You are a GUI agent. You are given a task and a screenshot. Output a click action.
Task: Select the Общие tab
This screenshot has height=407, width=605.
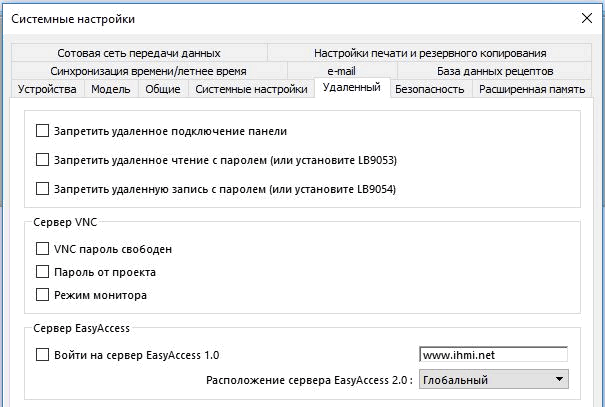tap(163, 89)
